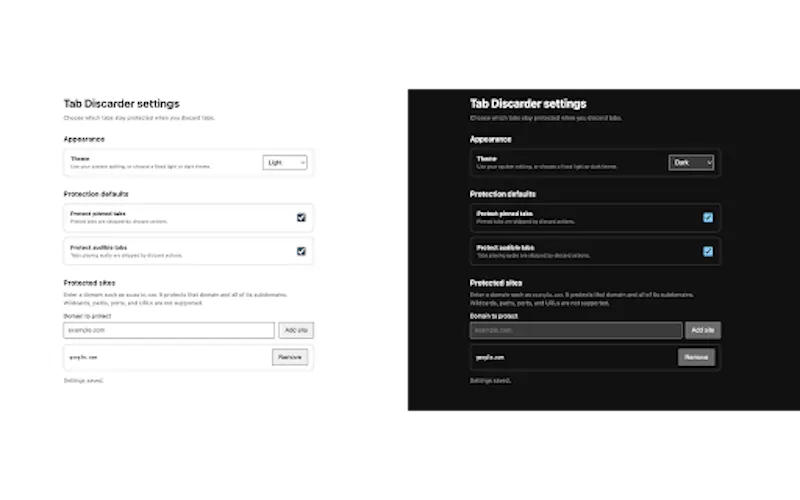The image size is (800, 500).
Task: Click the Appearance heading in light panel
Action: click(x=84, y=139)
